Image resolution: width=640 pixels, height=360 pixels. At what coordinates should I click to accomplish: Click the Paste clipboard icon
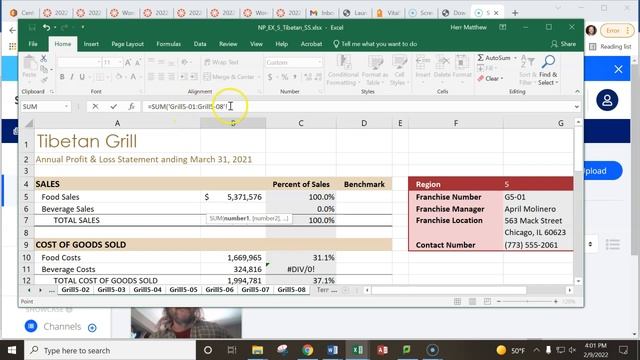[x=29, y=64]
